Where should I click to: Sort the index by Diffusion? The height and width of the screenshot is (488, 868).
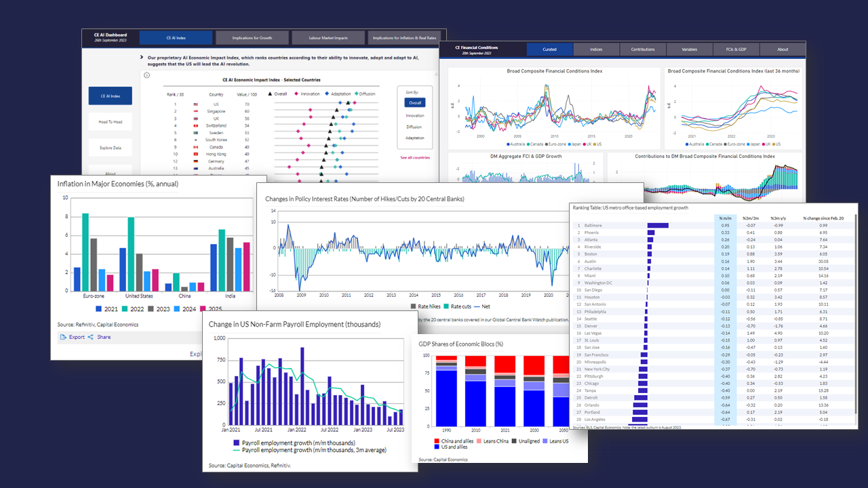tap(414, 127)
